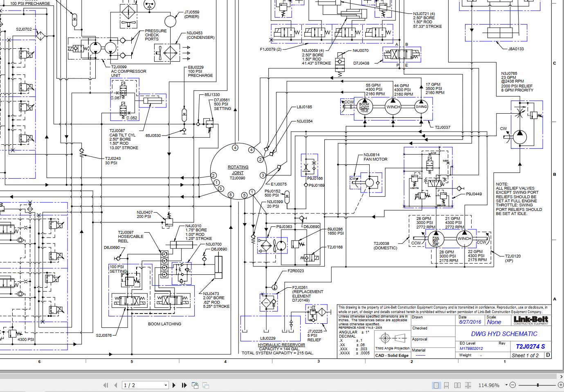This screenshot has width=564, height=392.
Task: Click the T2J0097 HOSE/CABLE REEL label
Action: pos(131,237)
